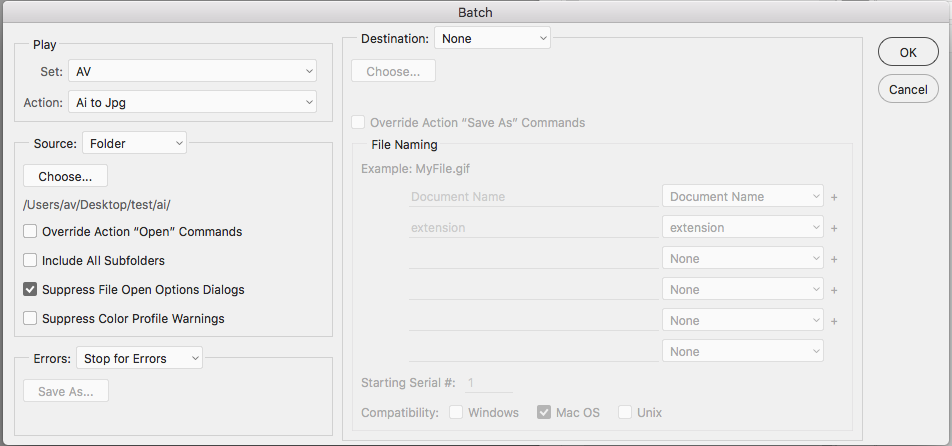Click the Source Choose... button

(65, 177)
